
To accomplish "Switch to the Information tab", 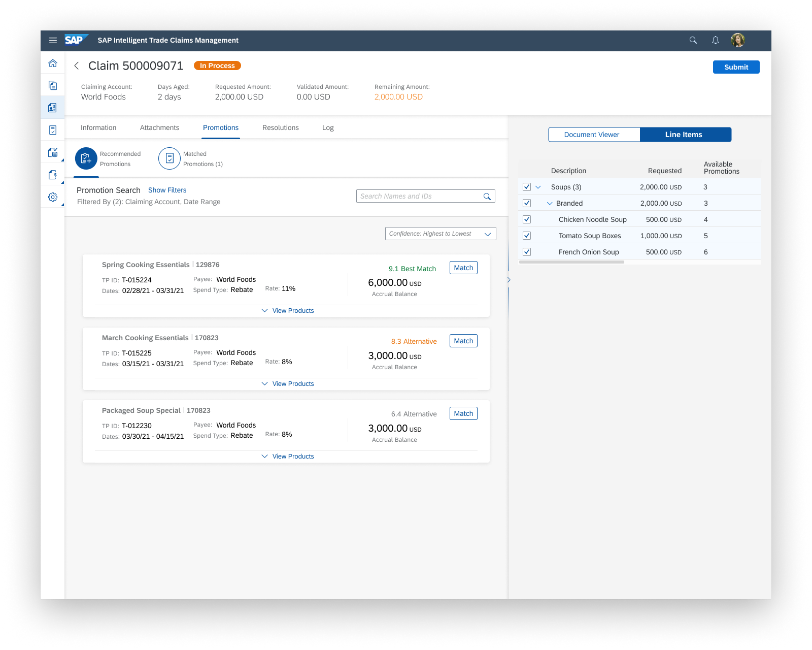I will pos(98,127).
